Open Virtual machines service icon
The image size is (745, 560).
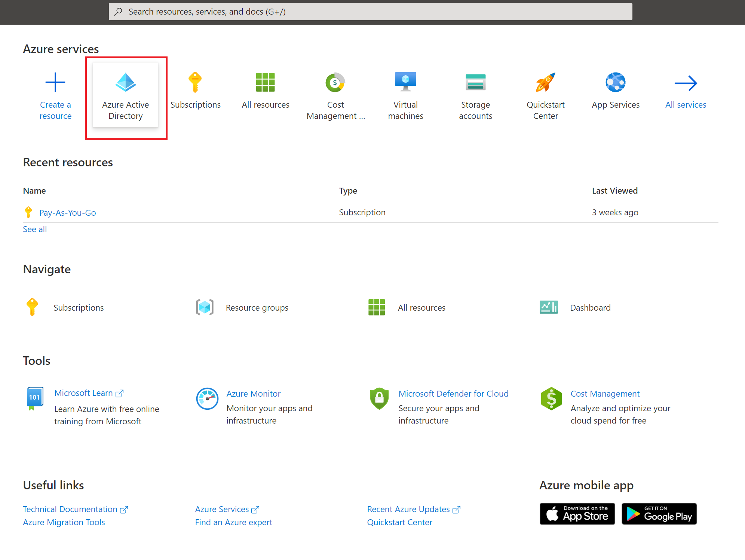[x=406, y=81]
